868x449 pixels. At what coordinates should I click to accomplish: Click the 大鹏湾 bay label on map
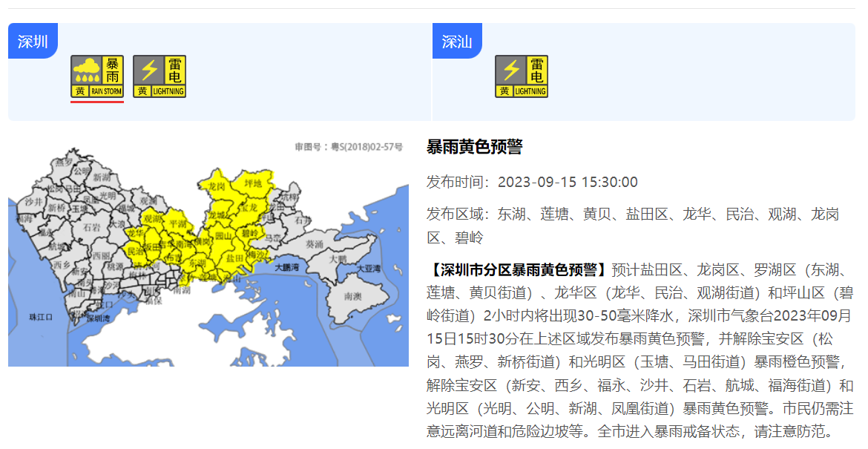click(286, 267)
